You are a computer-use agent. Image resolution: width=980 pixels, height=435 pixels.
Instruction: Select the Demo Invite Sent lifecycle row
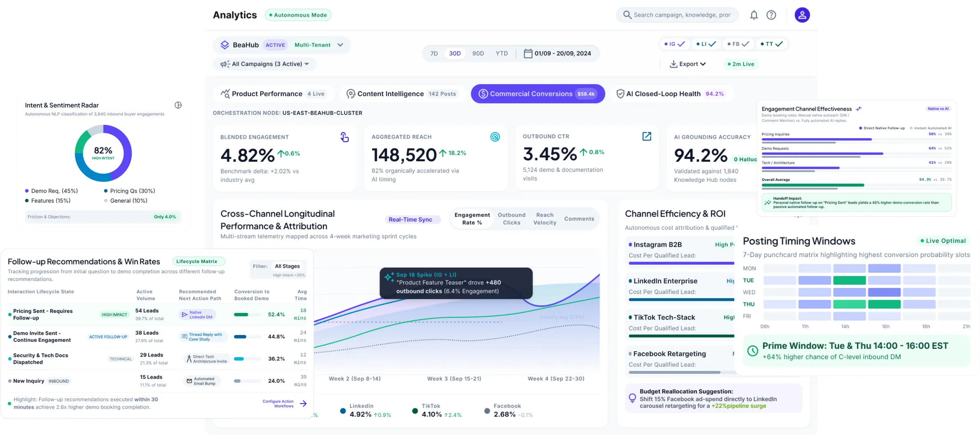pos(158,337)
